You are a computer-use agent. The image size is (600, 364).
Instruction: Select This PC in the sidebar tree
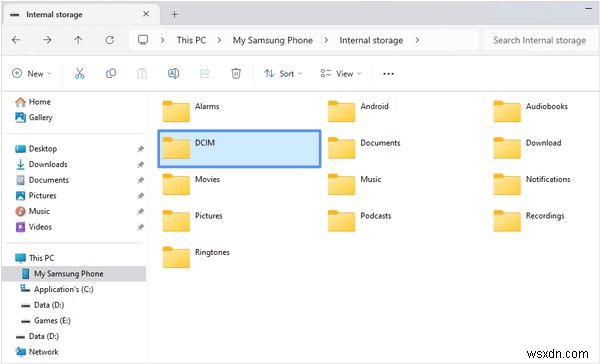[34, 258]
